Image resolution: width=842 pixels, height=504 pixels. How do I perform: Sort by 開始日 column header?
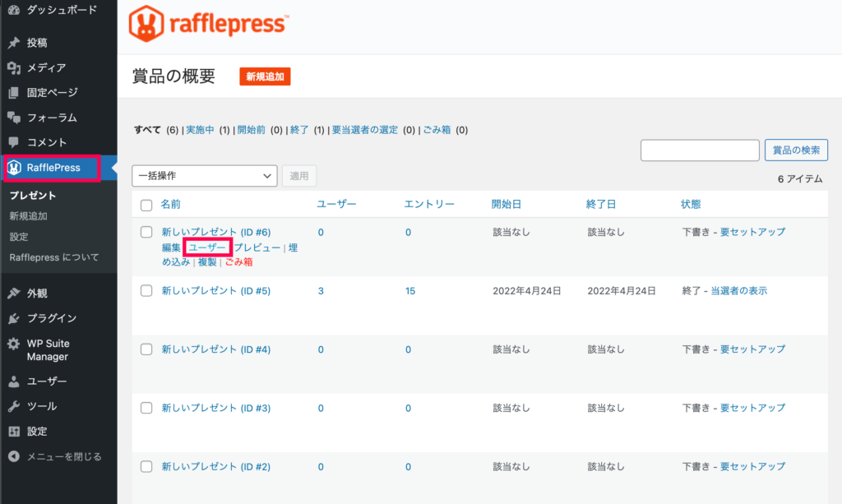point(507,205)
